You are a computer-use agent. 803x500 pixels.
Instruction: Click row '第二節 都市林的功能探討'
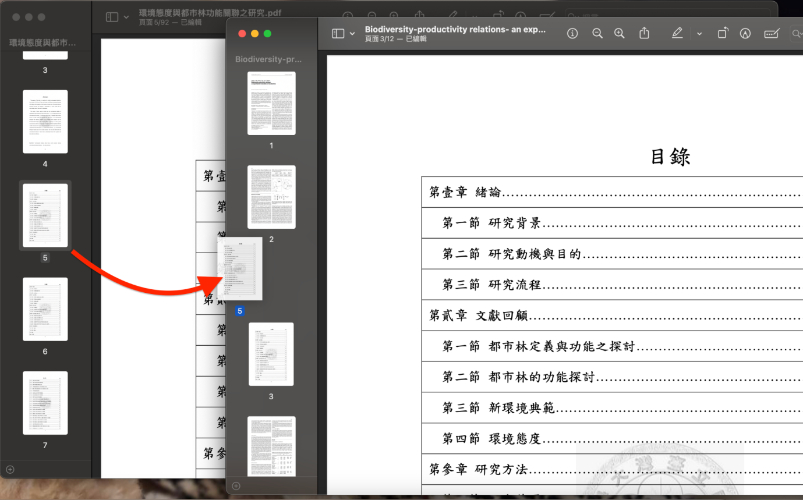(x=612, y=377)
